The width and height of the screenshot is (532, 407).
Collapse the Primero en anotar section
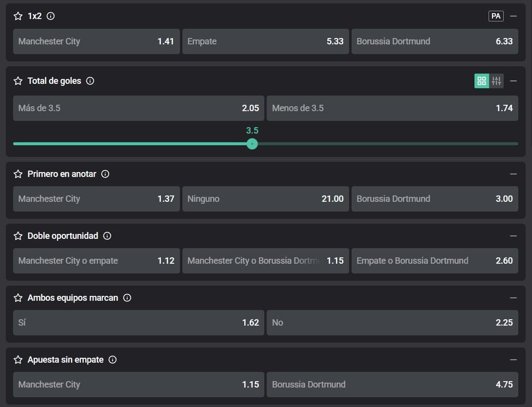pyautogui.click(x=513, y=174)
